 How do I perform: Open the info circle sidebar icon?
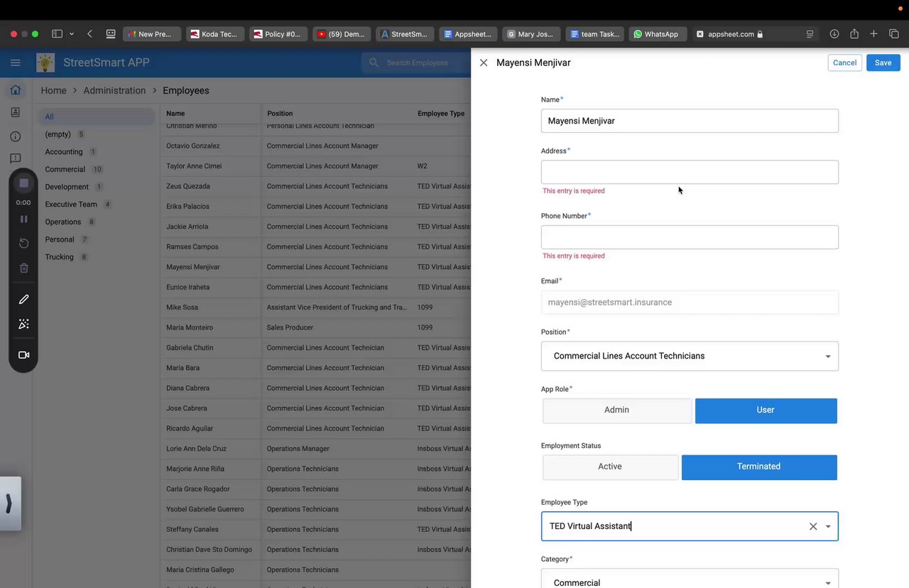pyautogui.click(x=15, y=136)
